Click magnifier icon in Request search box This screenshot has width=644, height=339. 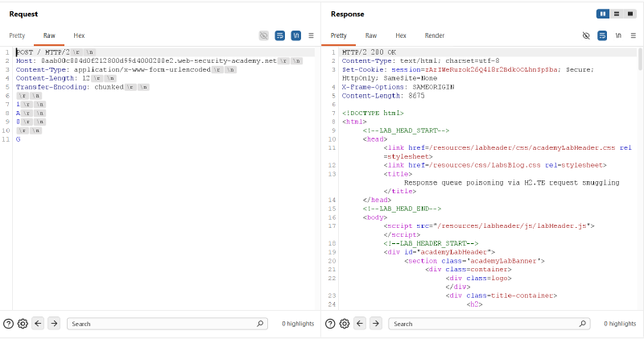pos(260,324)
